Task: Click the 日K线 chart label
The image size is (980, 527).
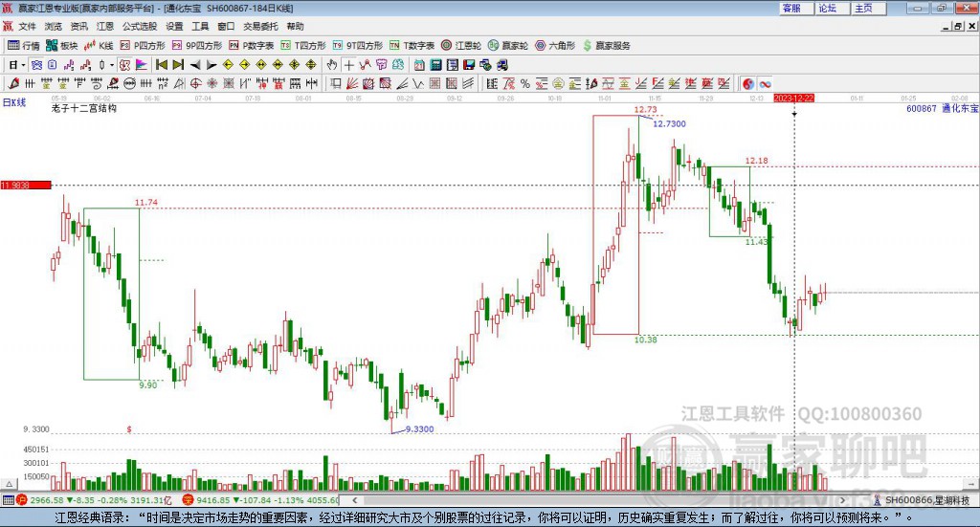Action: point(14,102)
